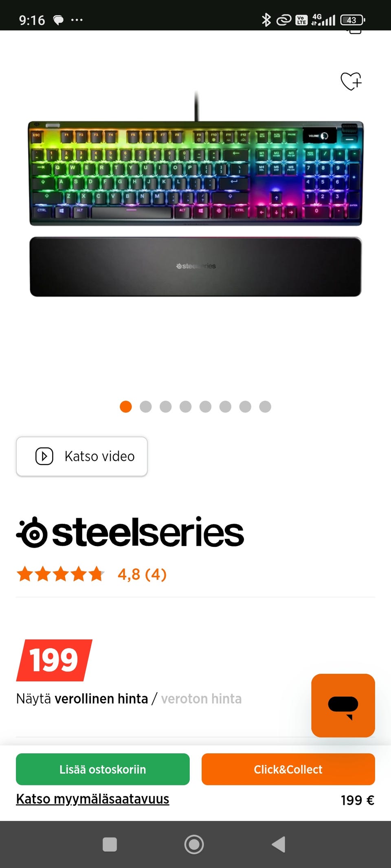Screen dimensions: 391x868
Task: Switch to veroton hinta price
Action: click(201, 699)
